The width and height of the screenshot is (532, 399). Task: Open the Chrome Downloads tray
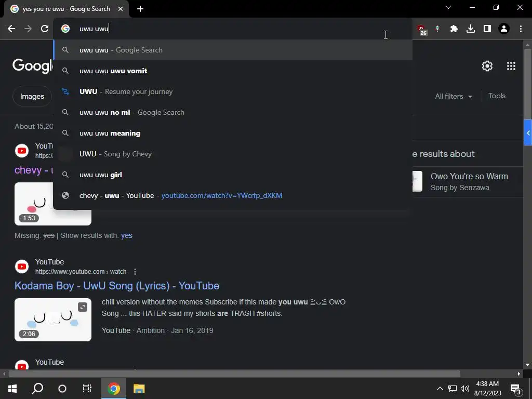(471, 29)
